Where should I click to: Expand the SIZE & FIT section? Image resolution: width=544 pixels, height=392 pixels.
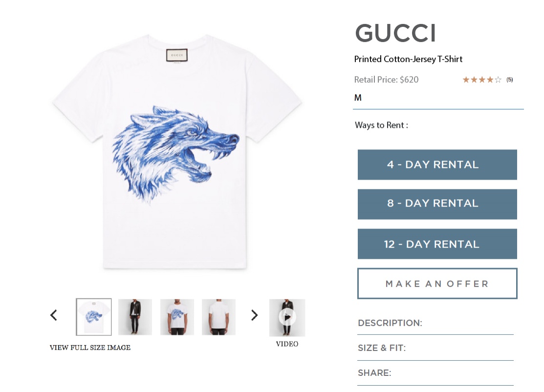click(435, 349)
